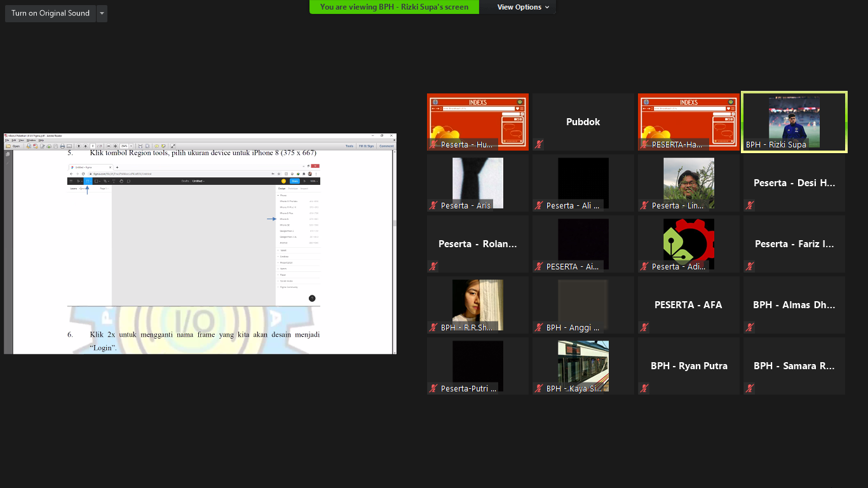Open the Comment pane in Adobe Reader
The height and width of the screenshot is (488, 868).
[386, 146]
